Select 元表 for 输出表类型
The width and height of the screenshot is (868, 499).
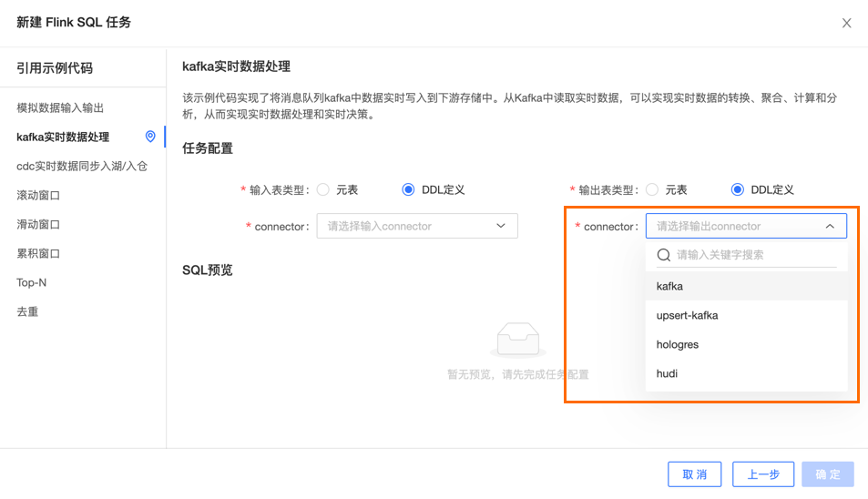point(652,189)
